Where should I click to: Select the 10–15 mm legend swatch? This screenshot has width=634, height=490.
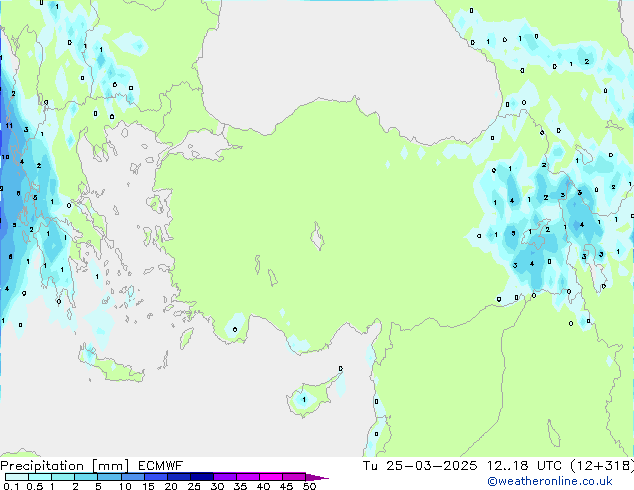[133, 477]
